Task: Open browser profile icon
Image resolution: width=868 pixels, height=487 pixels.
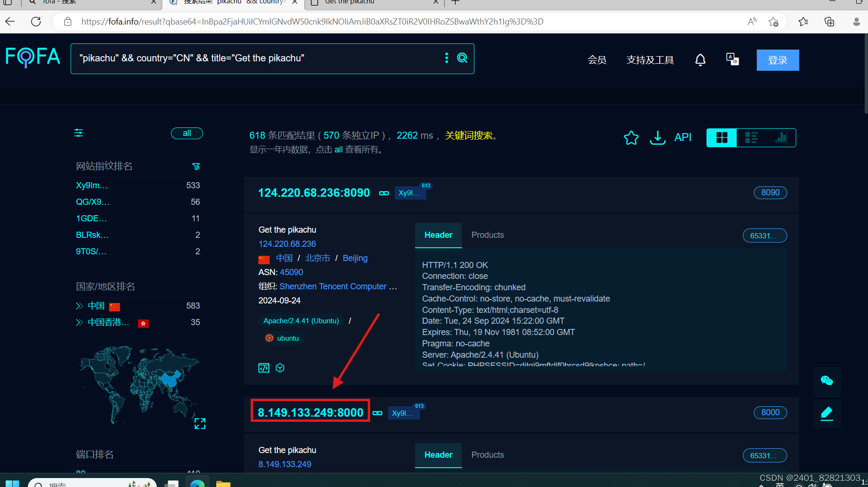Action: pyautogui.click(x=856, y=22)
